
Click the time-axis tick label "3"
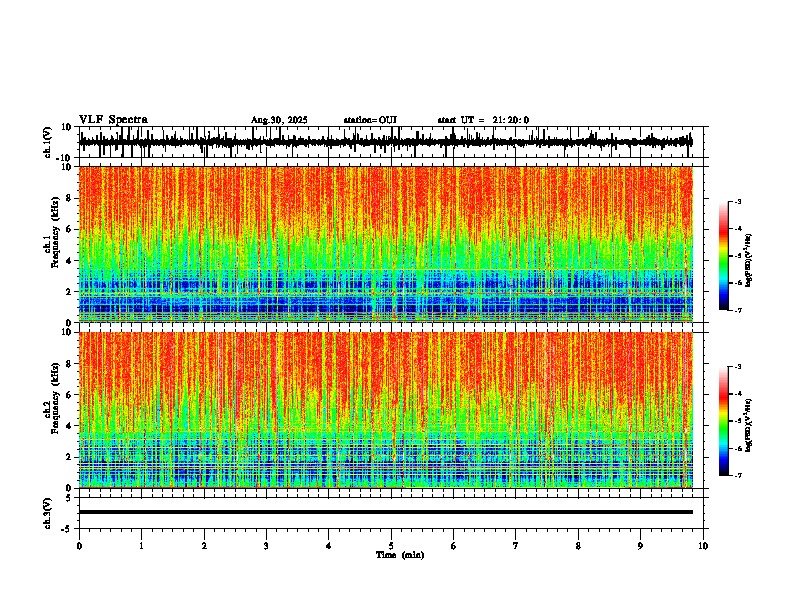pos(266,546)
